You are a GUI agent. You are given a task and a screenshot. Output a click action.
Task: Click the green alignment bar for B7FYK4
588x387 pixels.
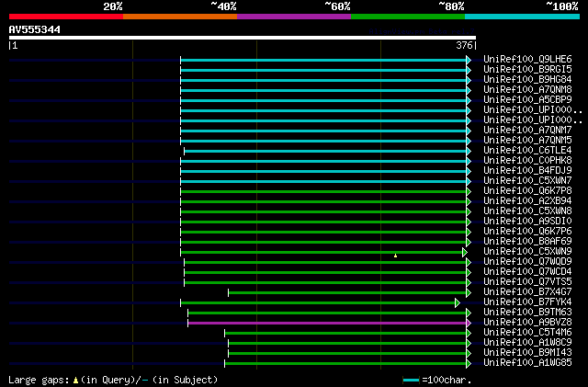pos(318,303)
